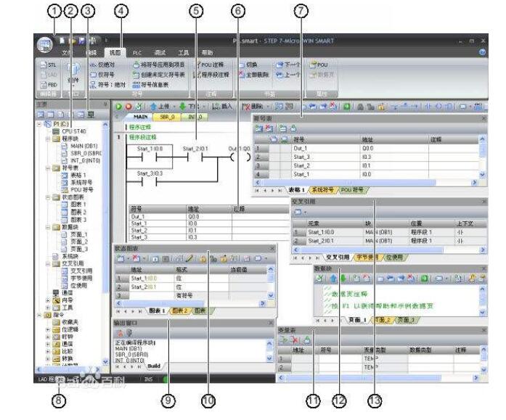Click the compile checkmark icon in editor toolbar
Screen dimensions: 506x420
coord(139,107)
